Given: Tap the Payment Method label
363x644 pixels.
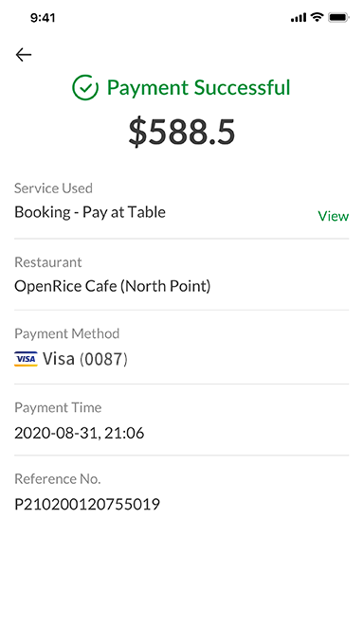Looking at the screenshot, I should click(67, 333).
